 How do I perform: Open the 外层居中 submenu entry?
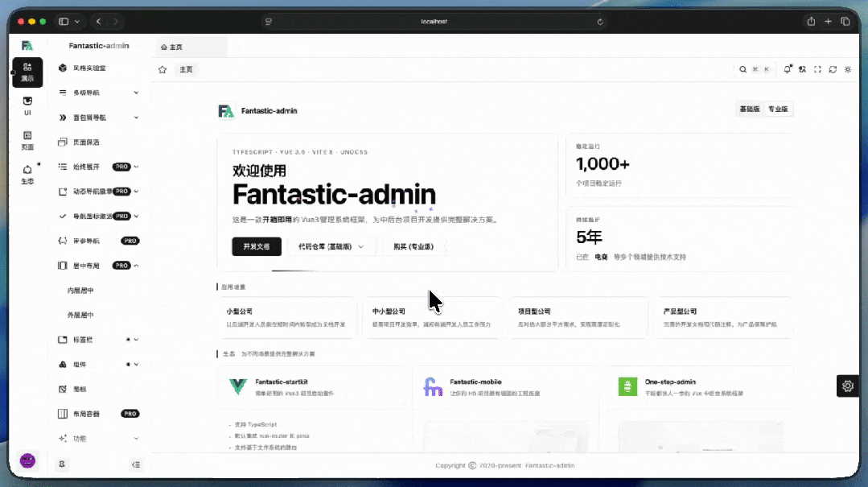coord(98,315)
